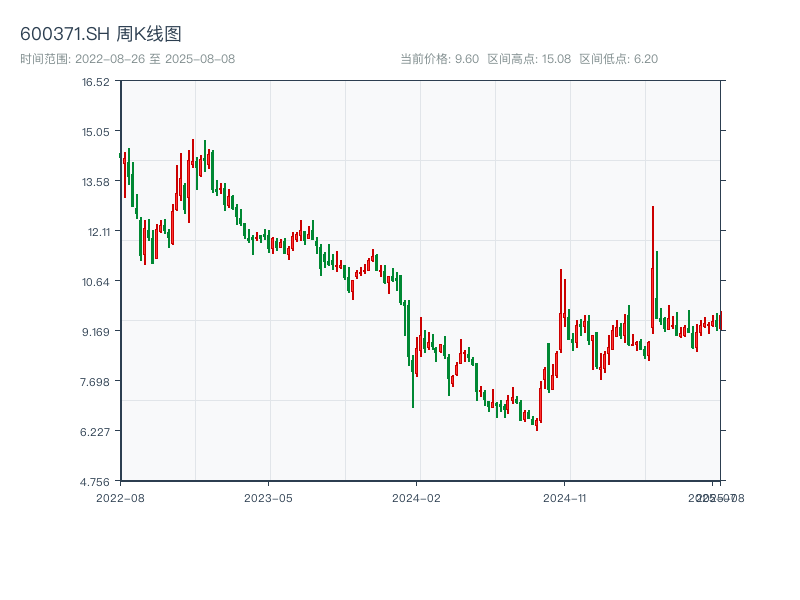Click x-axis label 2024-02
800x600 pixels.
tap(416, 498)
